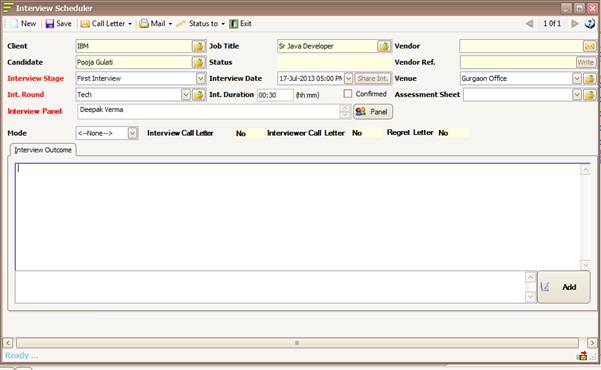Open Venue lookup icon
Screen dimensions: 601x370
pyautogui.click(x=590, y=79)
